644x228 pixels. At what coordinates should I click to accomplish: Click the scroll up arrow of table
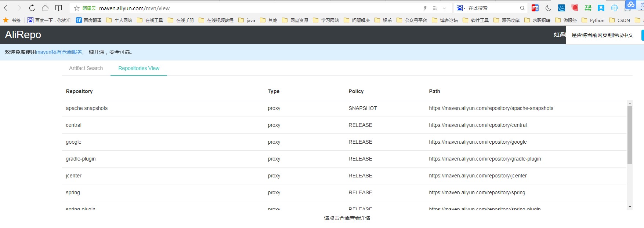630,103
